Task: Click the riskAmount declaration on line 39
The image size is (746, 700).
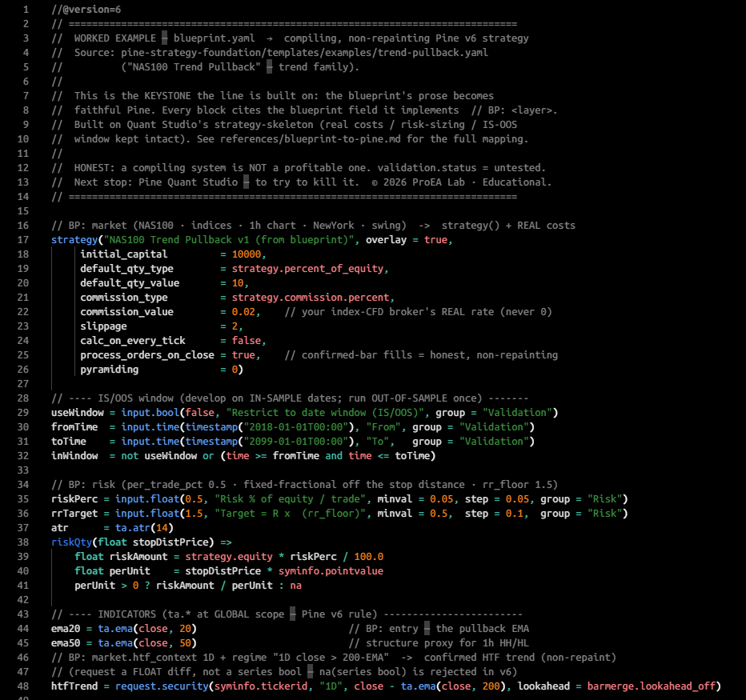Action: 138,557
